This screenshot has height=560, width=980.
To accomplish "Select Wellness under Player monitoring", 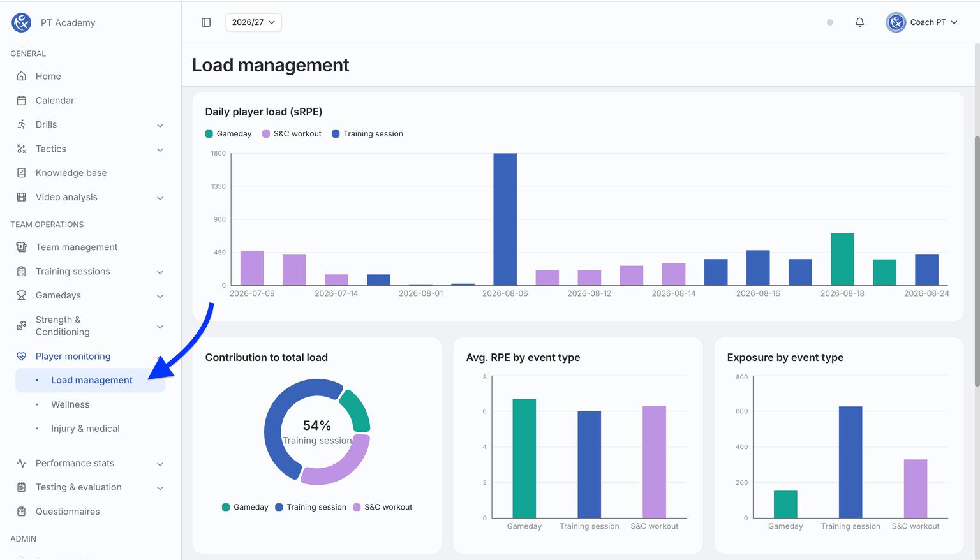I will (x=70, y=404).
